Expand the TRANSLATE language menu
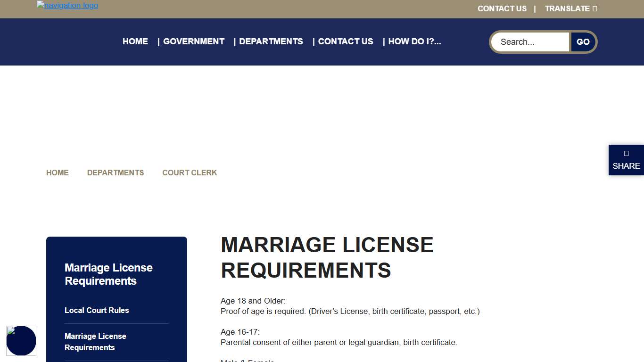This screenshot has height=362, width=644. (x=570, y=8)
